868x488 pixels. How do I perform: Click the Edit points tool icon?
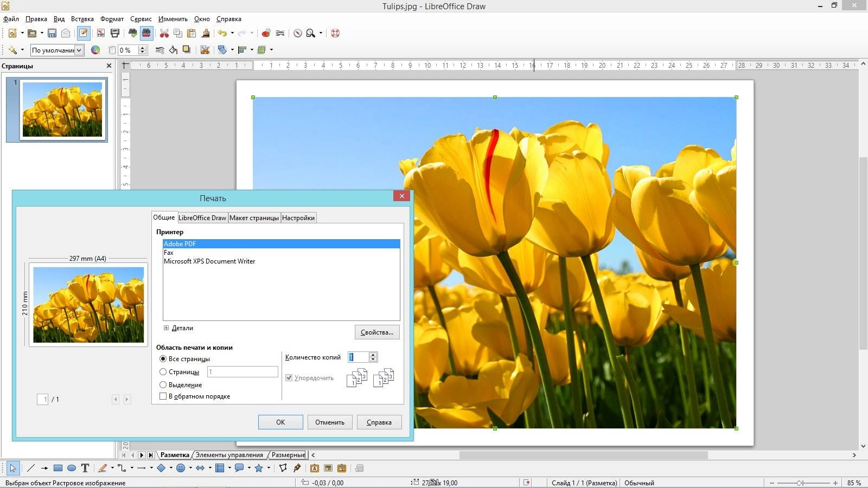coord(283,468)
